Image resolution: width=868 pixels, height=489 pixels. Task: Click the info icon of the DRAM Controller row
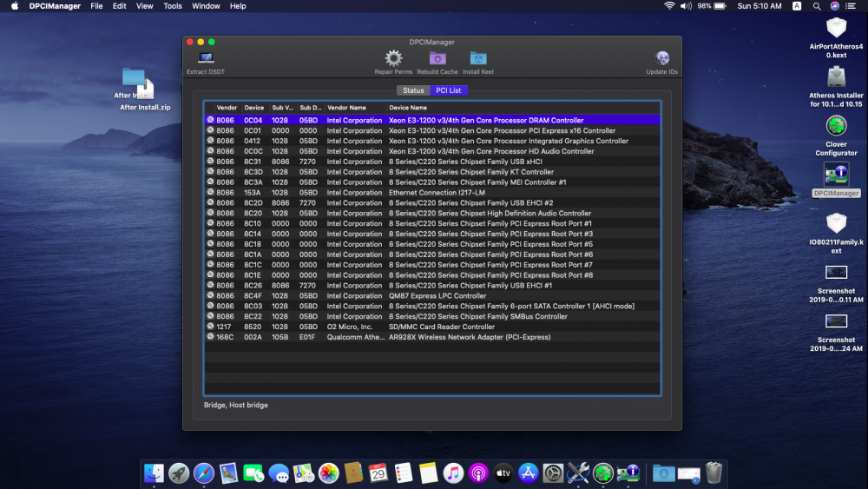210,120
